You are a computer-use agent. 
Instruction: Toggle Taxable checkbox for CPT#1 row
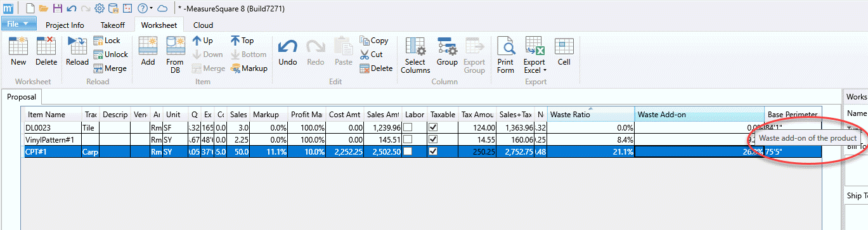point(434,151)
